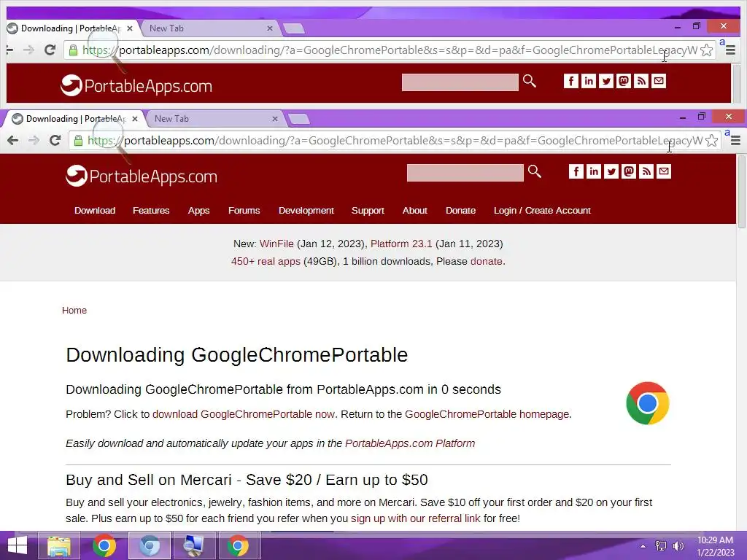Click search magnifier in back window

tap(530, 81)
